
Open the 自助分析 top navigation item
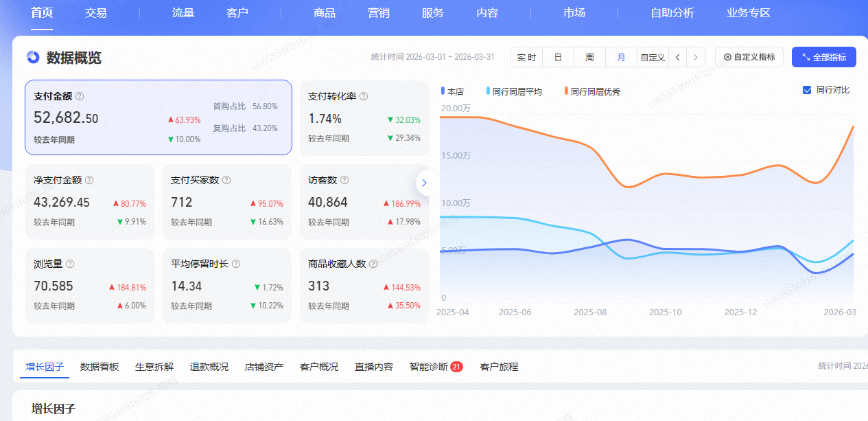click(x=672, y=13)
